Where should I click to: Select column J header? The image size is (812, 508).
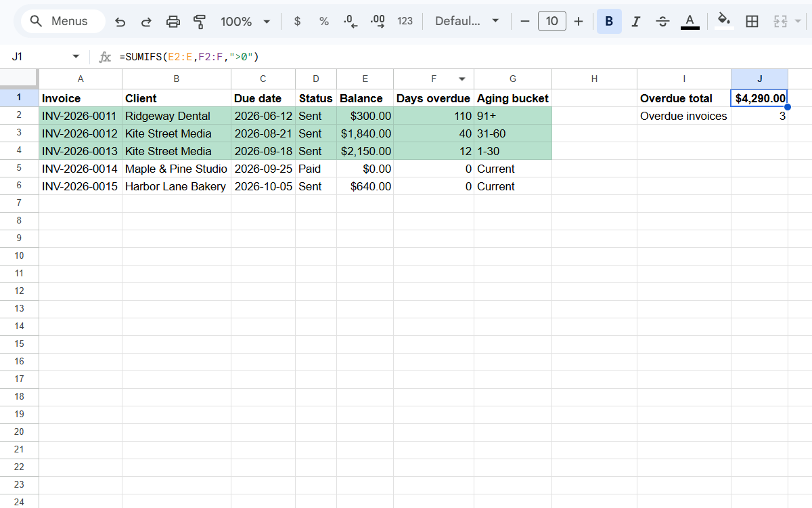click(759, 79)
